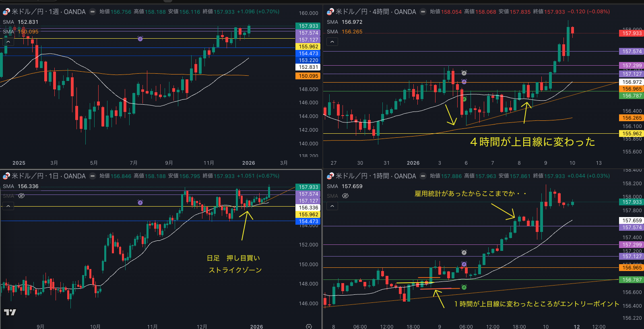The image size is (644, 329).
Task: Select the orange SMA 150.095 indicator label
Action: coord(21,32)
